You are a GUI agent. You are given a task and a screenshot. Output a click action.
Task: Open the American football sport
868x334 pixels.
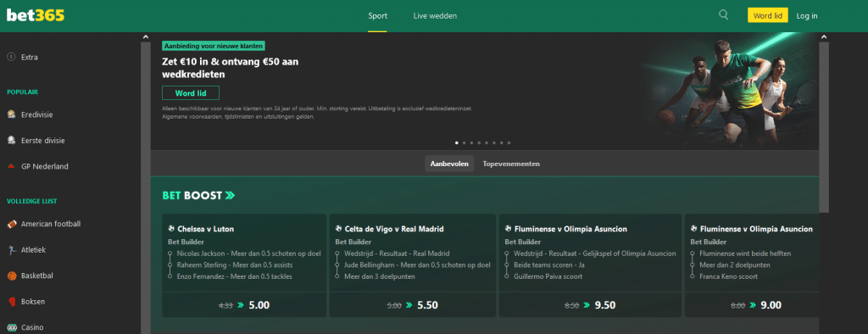pyautogui.click(x=51, y=224)
